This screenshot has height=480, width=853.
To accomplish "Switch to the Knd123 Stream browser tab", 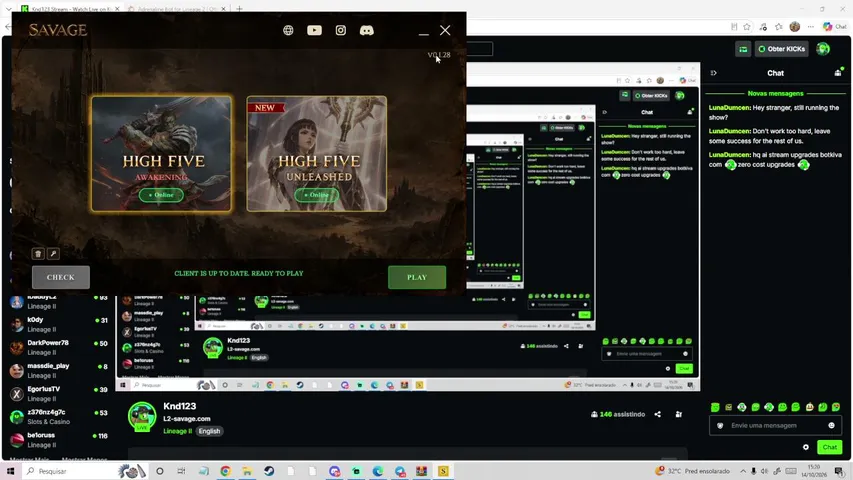I will [70, 9].
